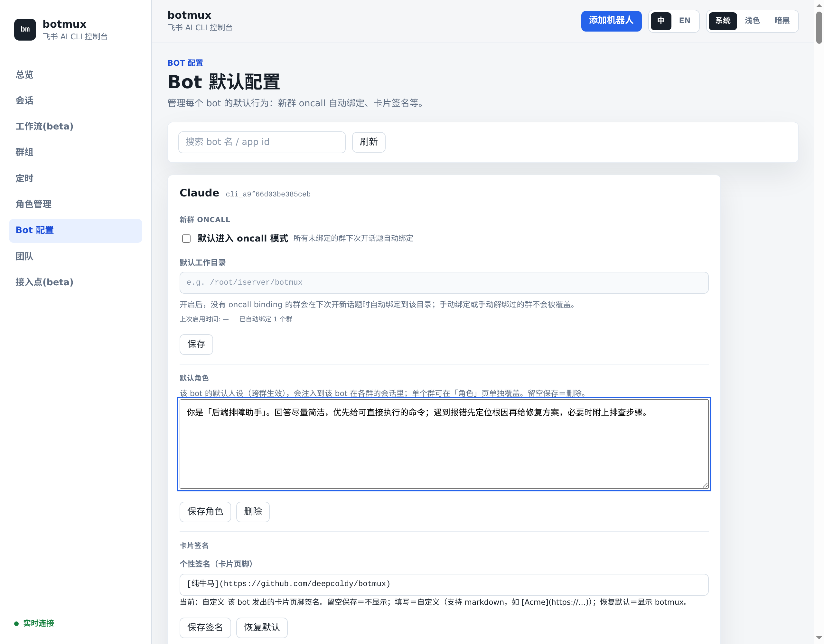Click the scrollbar down arrow
The width and height of the screenshot is (824, 644).
coord(819,638)
